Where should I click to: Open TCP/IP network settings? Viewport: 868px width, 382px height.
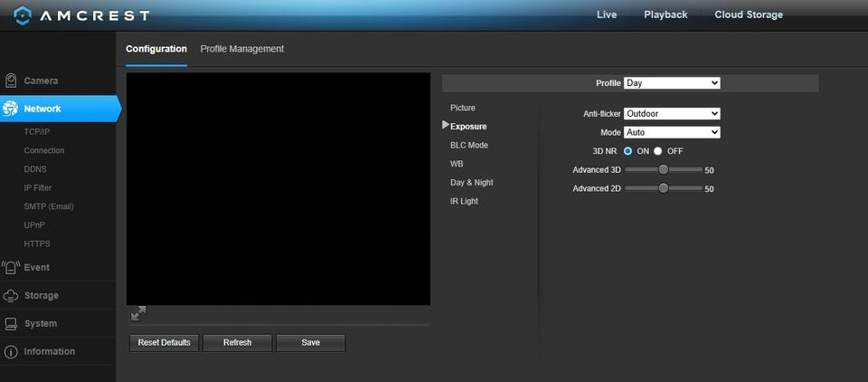[37, 132]
